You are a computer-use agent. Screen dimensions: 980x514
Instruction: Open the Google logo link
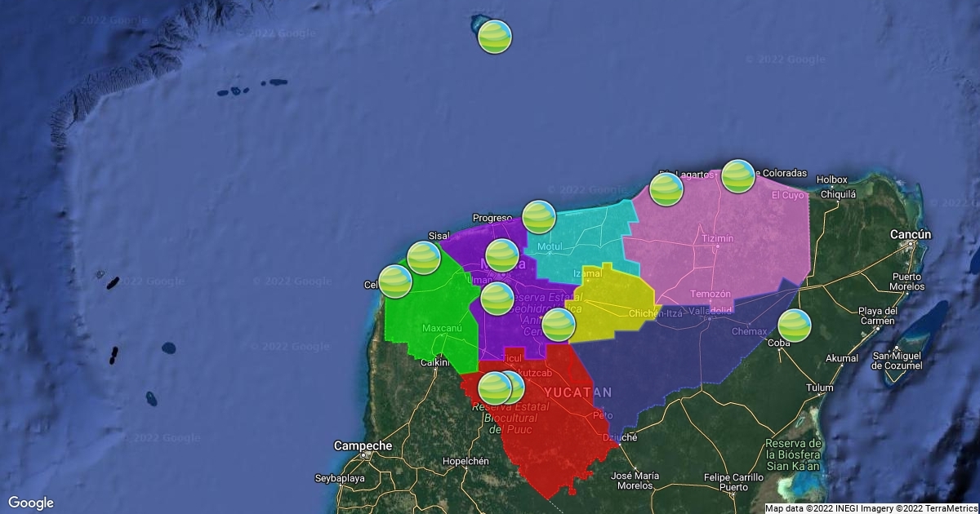[31, 503]
